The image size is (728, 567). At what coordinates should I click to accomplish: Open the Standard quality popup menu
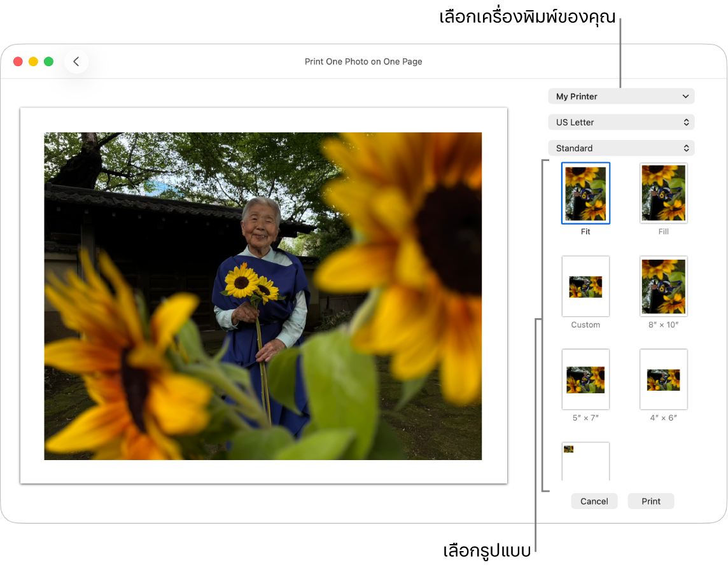621,148
